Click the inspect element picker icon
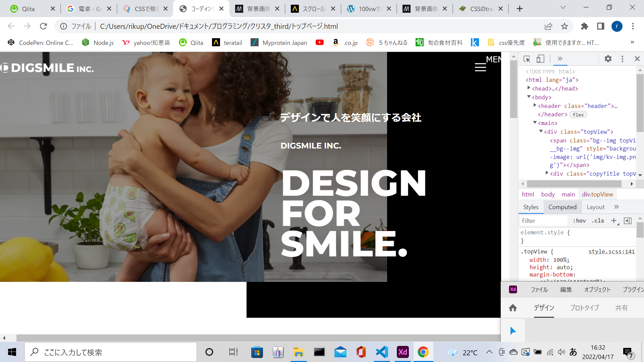This screenshot has width=644, height=362. (x=527, y=59)
